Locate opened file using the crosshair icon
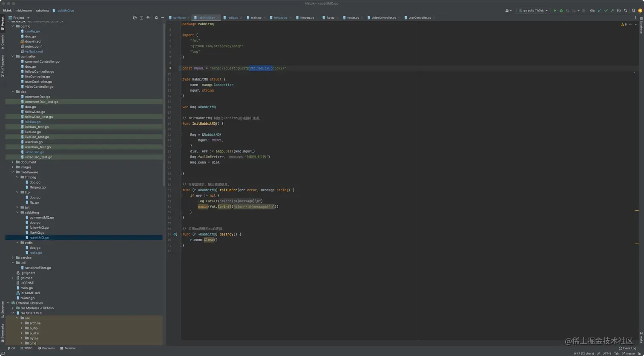This screenshot has height=356, width=644. click(x=135, y=18)
